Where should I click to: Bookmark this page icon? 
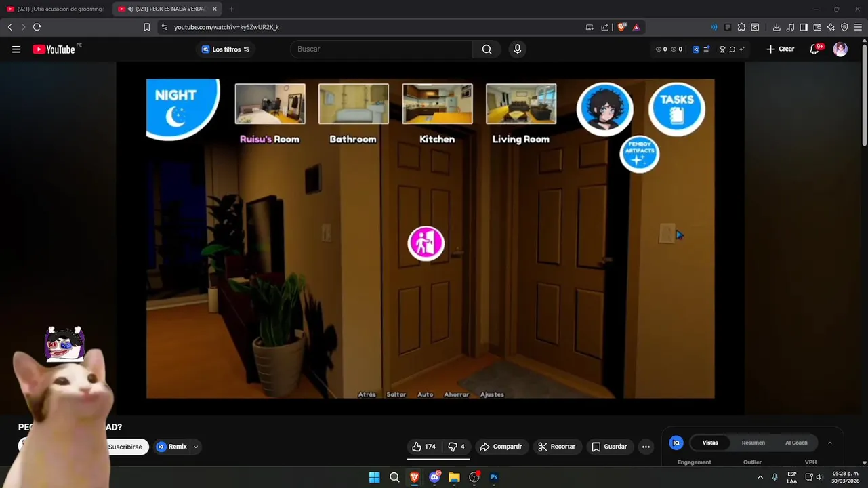pyautogui.click(x=146, y=27)
